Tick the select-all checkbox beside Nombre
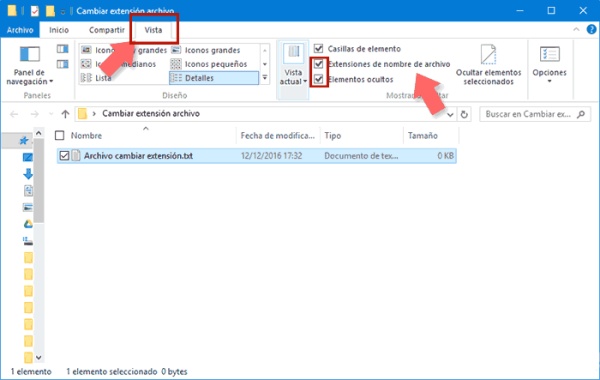The width and height of the screenshot is (600, 380). click(x=60, y=135)
